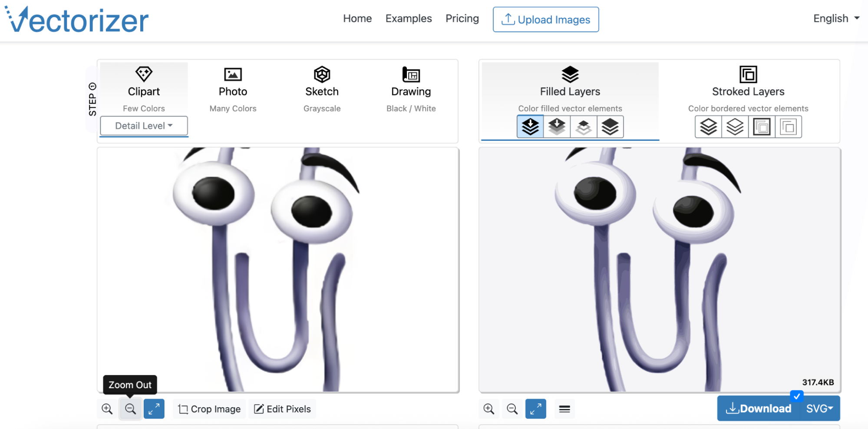868x429 pixels.
Task: Open the English language dropdown
Action: (836, 19)
